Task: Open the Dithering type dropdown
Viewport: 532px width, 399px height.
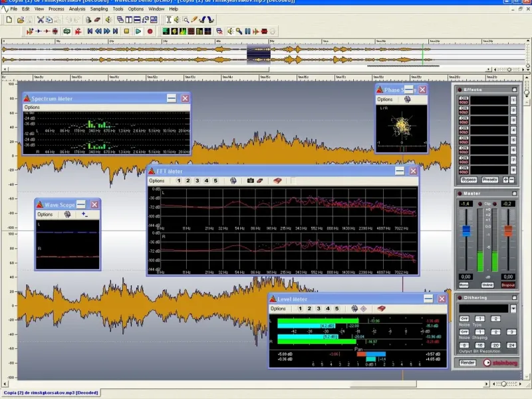Action: (513, 309)
